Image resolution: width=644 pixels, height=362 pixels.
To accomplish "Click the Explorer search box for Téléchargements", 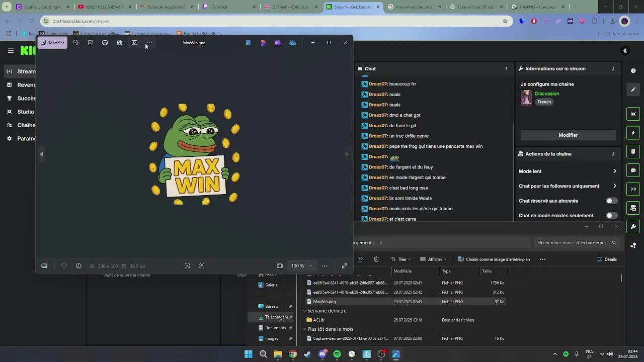I will click(577, 243).
